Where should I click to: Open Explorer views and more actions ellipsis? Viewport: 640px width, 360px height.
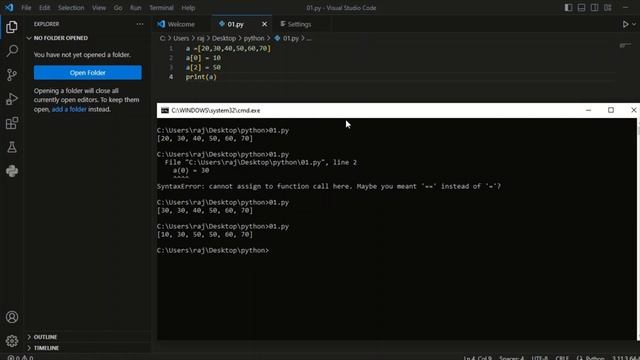click(x=140, y=24)
